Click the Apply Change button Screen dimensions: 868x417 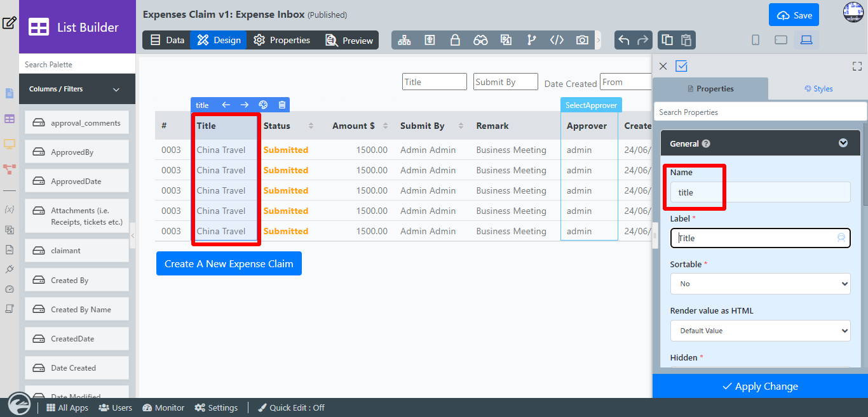pyautogui.click(x=760, y=386)
